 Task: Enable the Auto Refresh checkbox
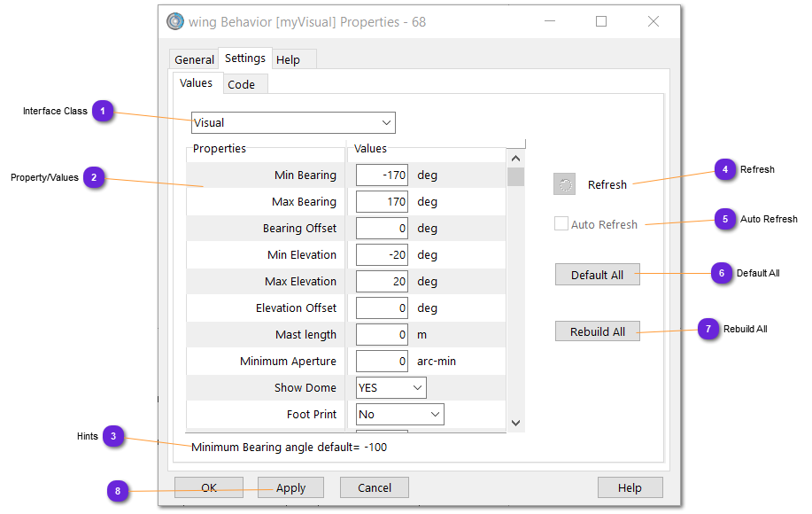[x=561, y=224]
